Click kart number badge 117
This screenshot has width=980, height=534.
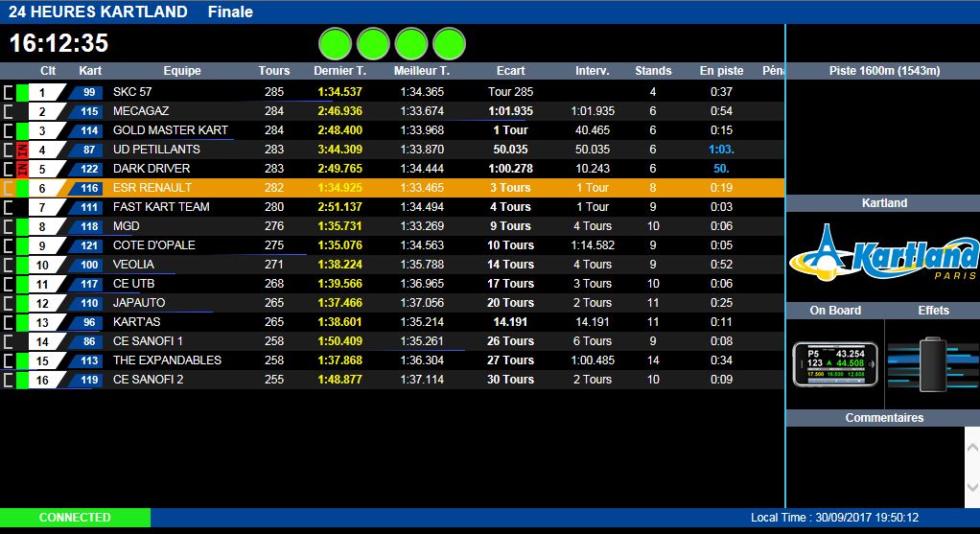[86, 284]
